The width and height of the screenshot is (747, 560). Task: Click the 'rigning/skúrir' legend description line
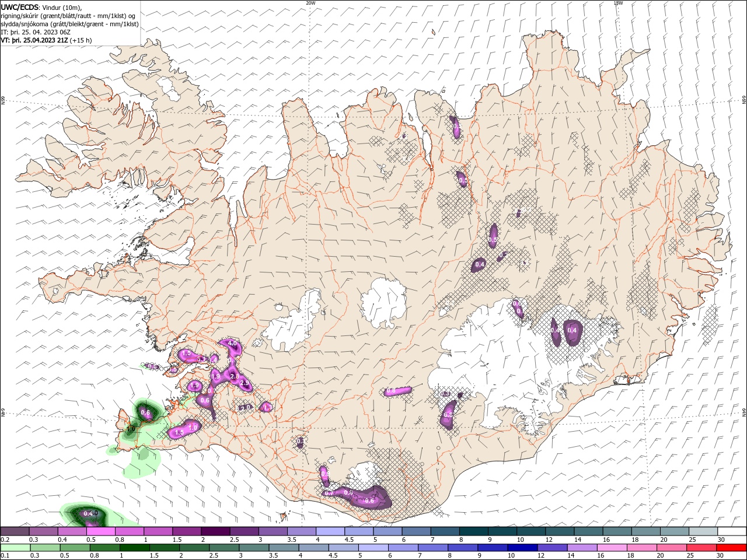[x=68, y=16]
